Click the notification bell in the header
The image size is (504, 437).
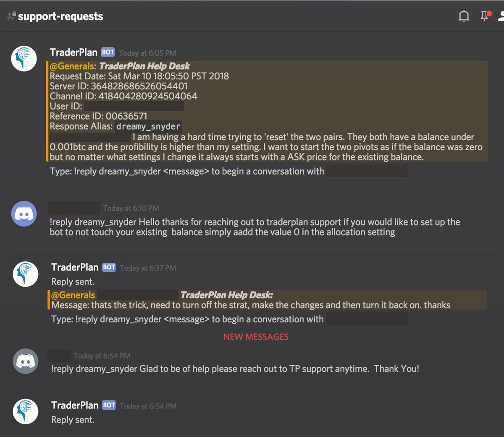coord(464,16)
